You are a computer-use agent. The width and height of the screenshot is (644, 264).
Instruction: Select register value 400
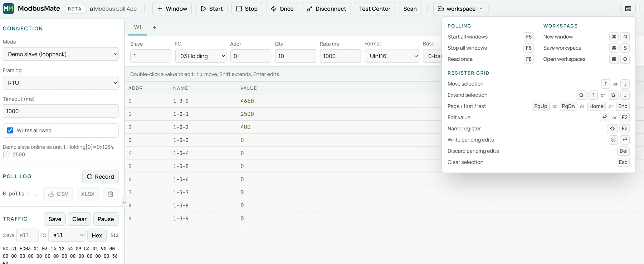coord(245,127)
